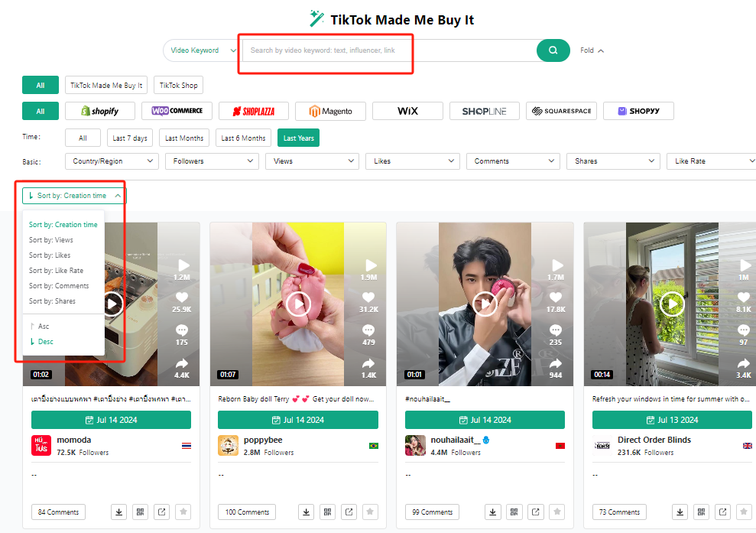
Task: Show QR code for Direct Order Blinds video
Action: 701,512
